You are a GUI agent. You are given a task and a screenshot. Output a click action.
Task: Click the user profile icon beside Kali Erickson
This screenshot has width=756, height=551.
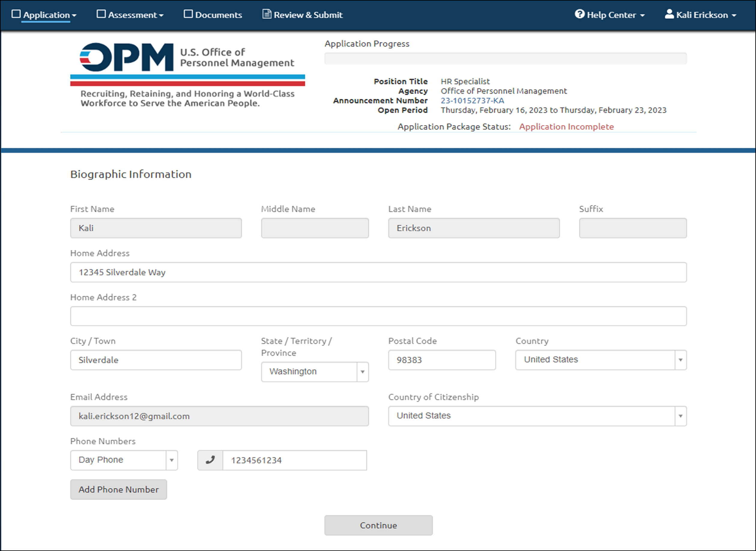tap(669, 14)
